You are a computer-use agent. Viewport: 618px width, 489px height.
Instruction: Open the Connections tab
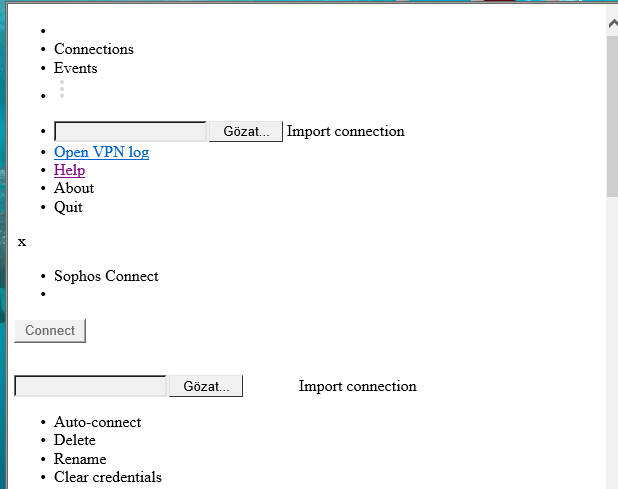[x=94, y=49]
